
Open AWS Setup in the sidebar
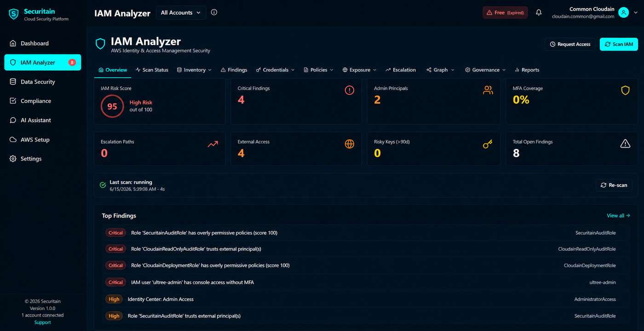(x=43, y=140)
